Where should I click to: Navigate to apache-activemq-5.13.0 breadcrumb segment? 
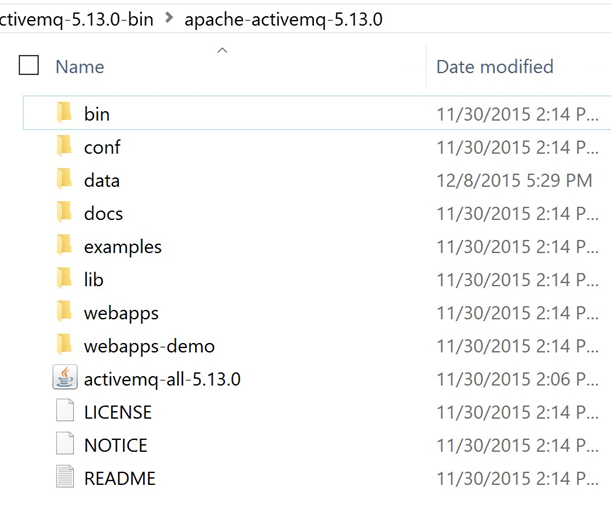point(283,19)
